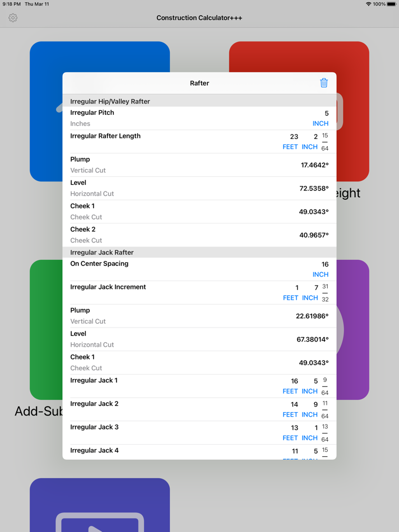Viewport: 399px width, 532px height.
Task: Open the indigo tile with the play icon
Action: pos(100,505)
